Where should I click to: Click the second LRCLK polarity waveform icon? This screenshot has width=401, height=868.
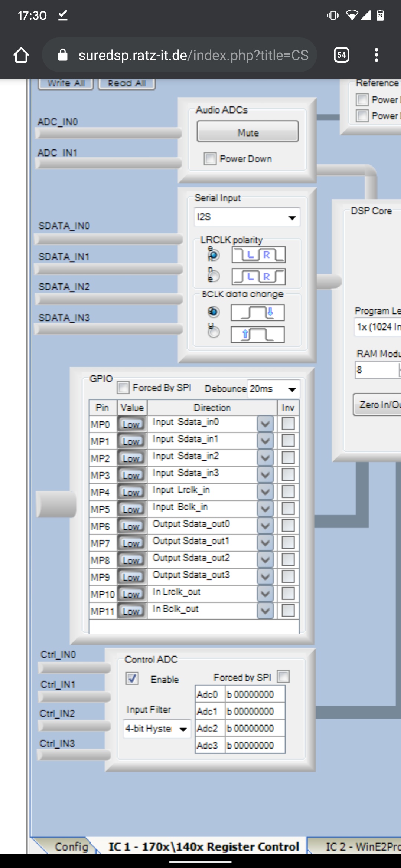pos(258,276)
